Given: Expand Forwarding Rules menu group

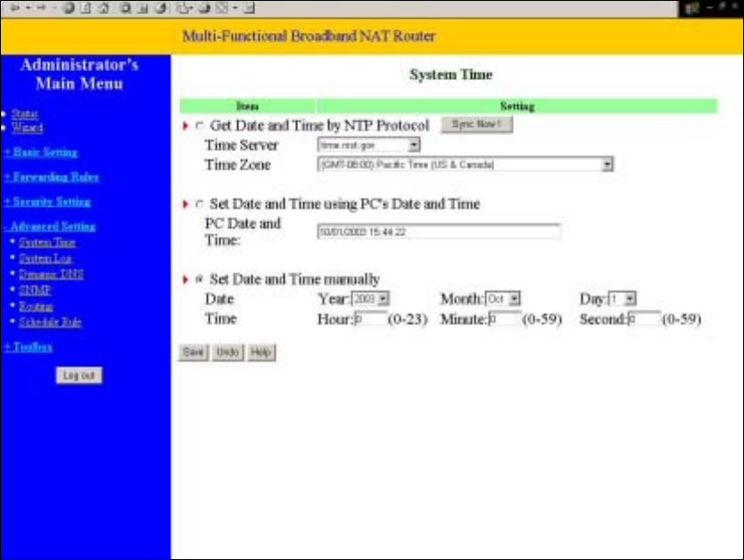Looking at the screenshot, I should tap(52, 177).
